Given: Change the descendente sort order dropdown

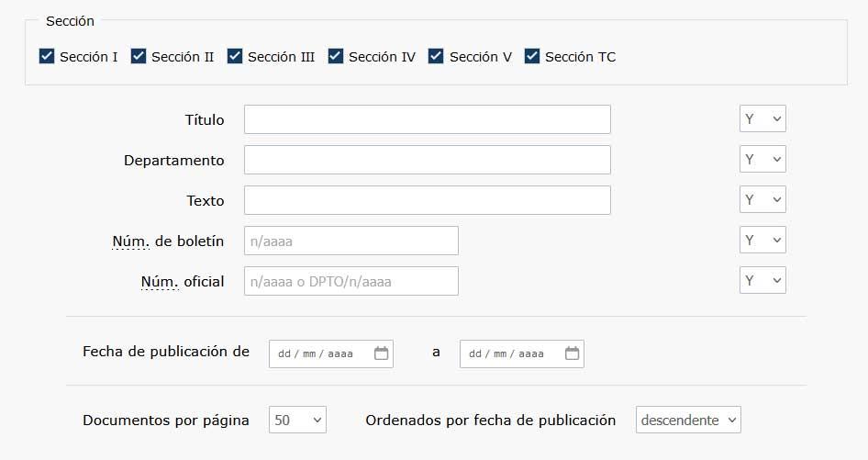Looking at the screenshot, I should (x=688, y=421).
